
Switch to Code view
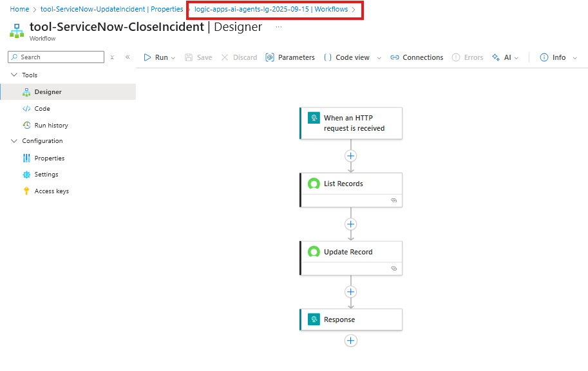(x=346, y=57)
